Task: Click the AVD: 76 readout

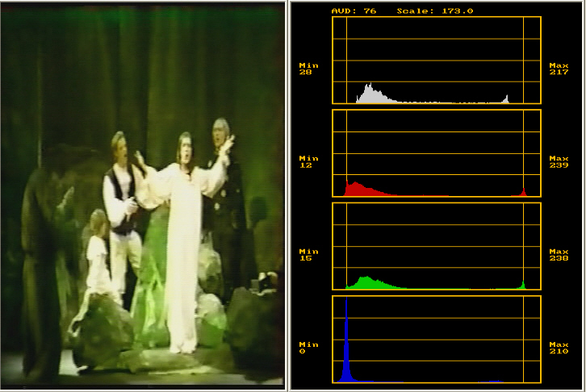Action: tap(354, 10)
